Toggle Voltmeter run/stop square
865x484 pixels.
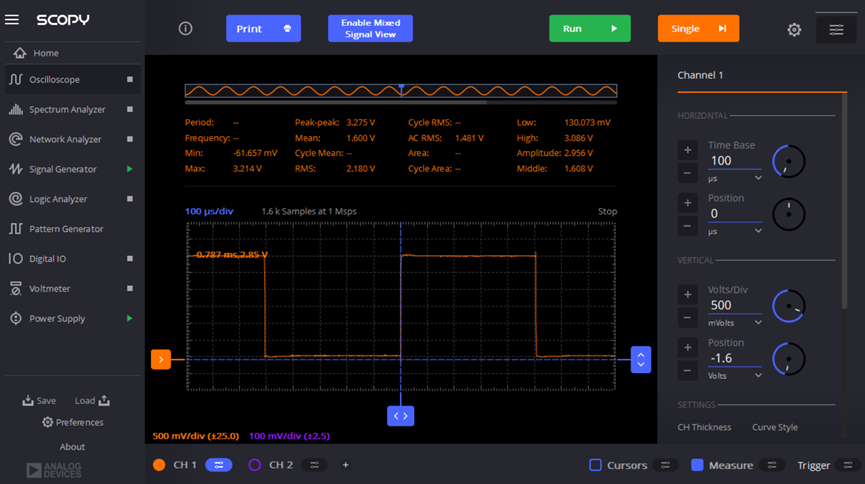coord(130,288)
